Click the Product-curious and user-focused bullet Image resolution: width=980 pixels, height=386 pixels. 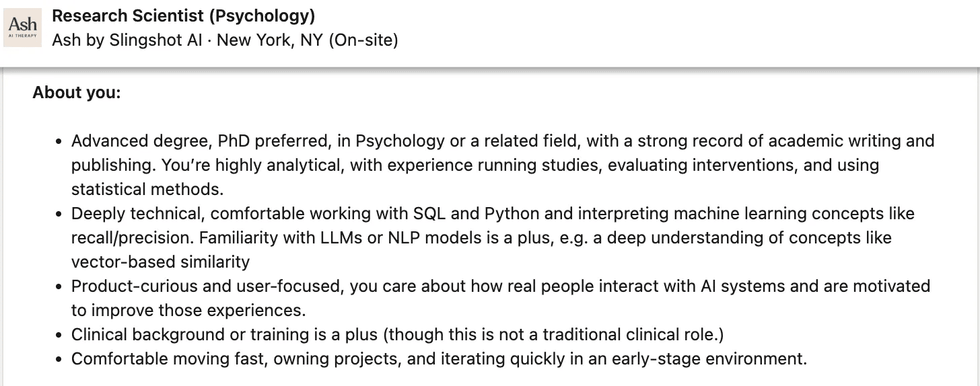click(x=501, y=298)
